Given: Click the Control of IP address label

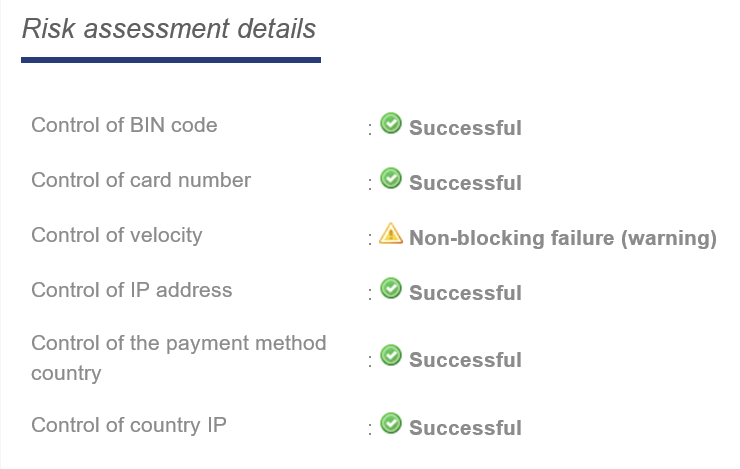Looking at the screenshot, I should click(132, 290).
